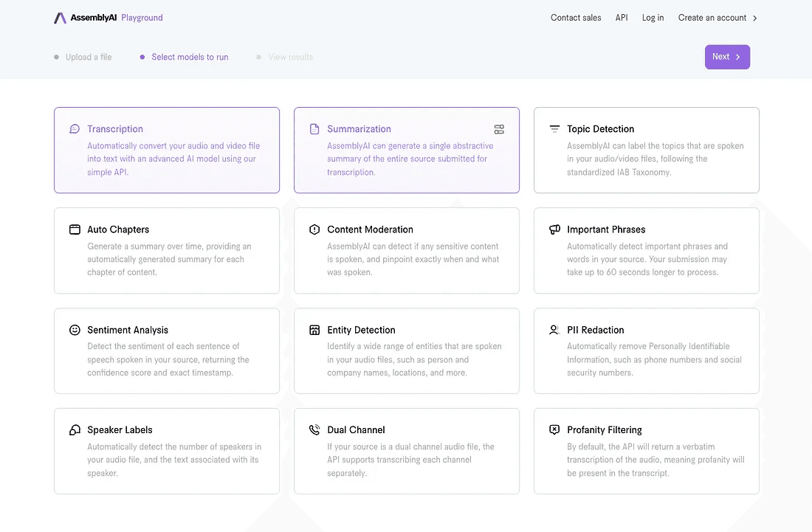The width and height of the screenshot is (812, 532).
Task: Enable the Auto Chapters model card
Action: click(x=167, y=250)
